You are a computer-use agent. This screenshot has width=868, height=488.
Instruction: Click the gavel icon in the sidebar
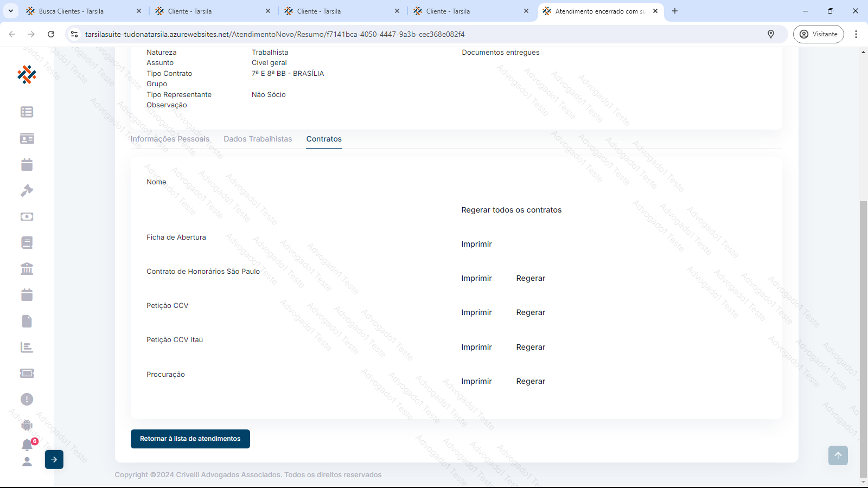click(x=27, y=191)
